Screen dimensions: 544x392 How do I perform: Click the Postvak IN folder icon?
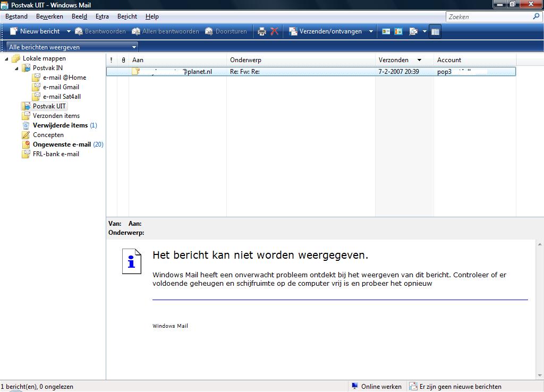[x=27, y=68]
